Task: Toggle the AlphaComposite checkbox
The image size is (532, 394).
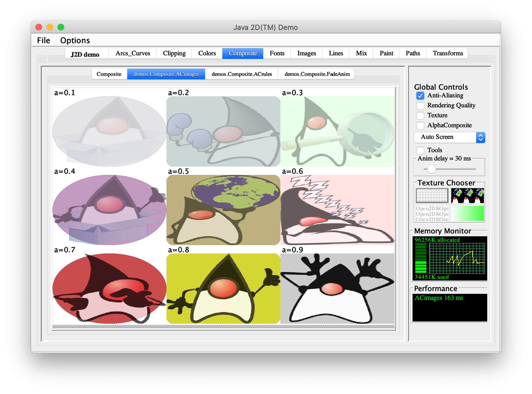Action: point(420,126)
